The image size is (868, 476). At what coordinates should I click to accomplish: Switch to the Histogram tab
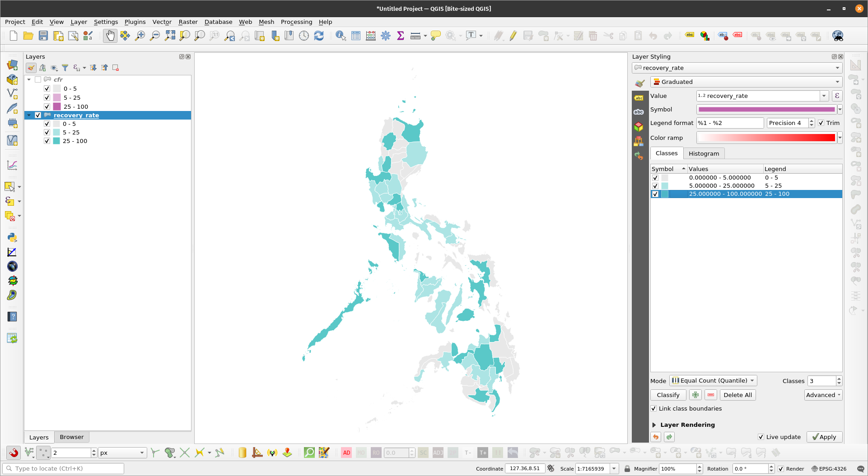tap(704, 153)
